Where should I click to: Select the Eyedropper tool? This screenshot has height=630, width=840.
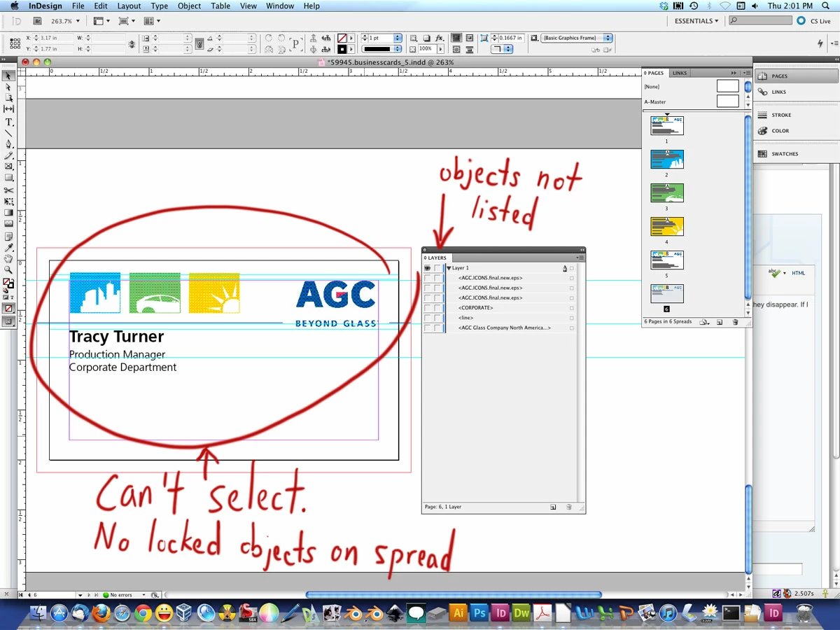8,248
